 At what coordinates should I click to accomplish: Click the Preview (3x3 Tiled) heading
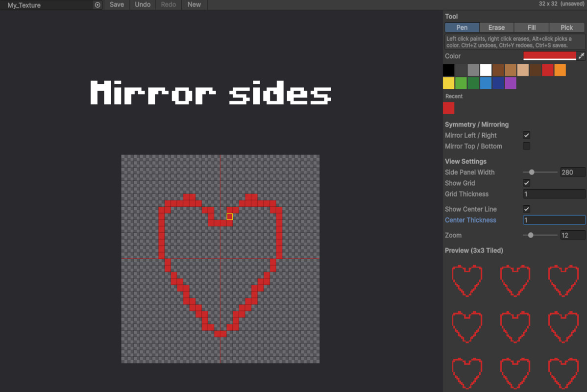[x=473, y=250]
